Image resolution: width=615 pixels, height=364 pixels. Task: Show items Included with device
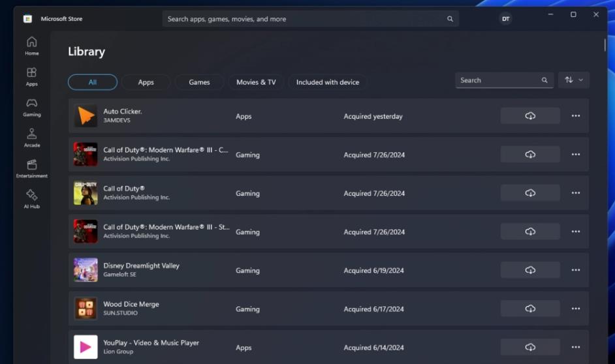point(328,82)
